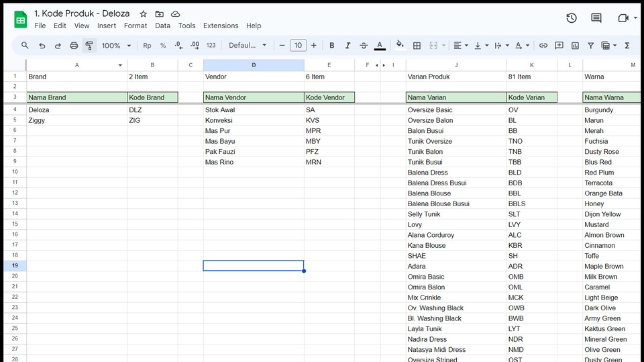The height and width of the screenshot is (362, 644).
Task: Increase decimal places
Action: pyautogui.click(x=195, y=45)
